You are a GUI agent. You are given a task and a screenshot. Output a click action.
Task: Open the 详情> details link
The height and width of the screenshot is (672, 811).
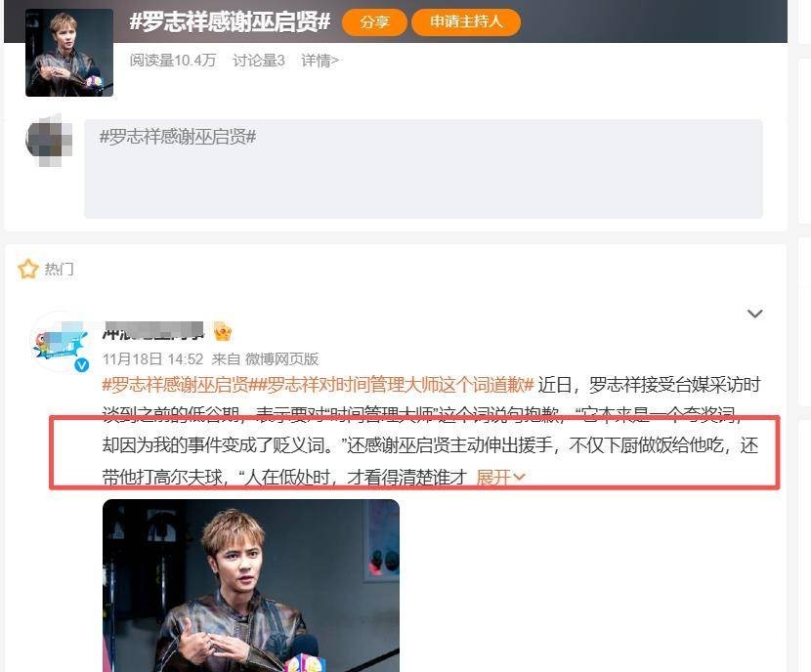[320, 61]
